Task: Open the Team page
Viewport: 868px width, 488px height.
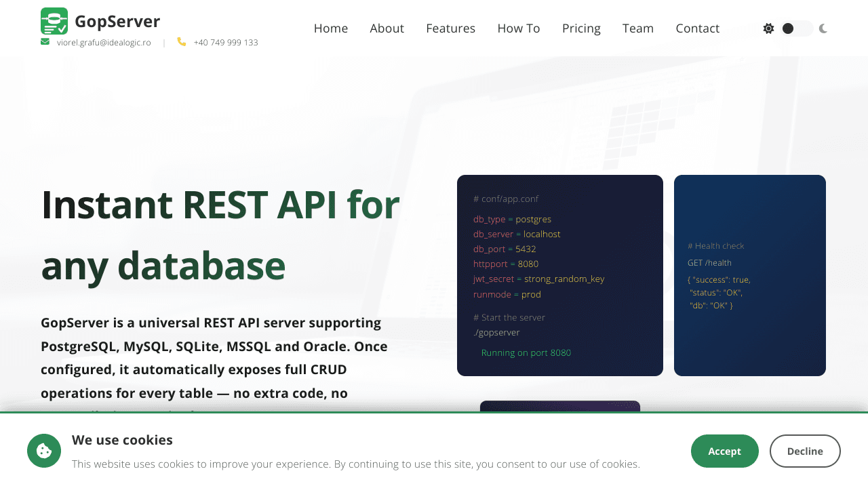Action: pos(637,28)
